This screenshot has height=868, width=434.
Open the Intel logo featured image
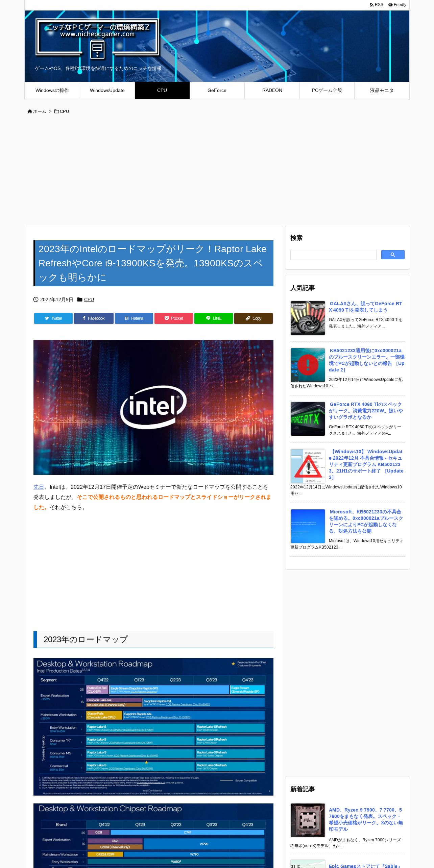153,407
